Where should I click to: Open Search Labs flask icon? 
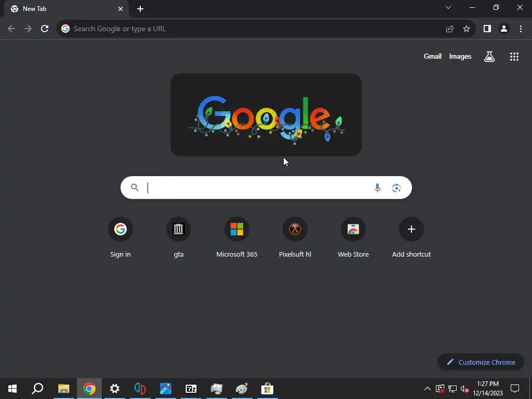pyautogui.click(x=489, y=57)
